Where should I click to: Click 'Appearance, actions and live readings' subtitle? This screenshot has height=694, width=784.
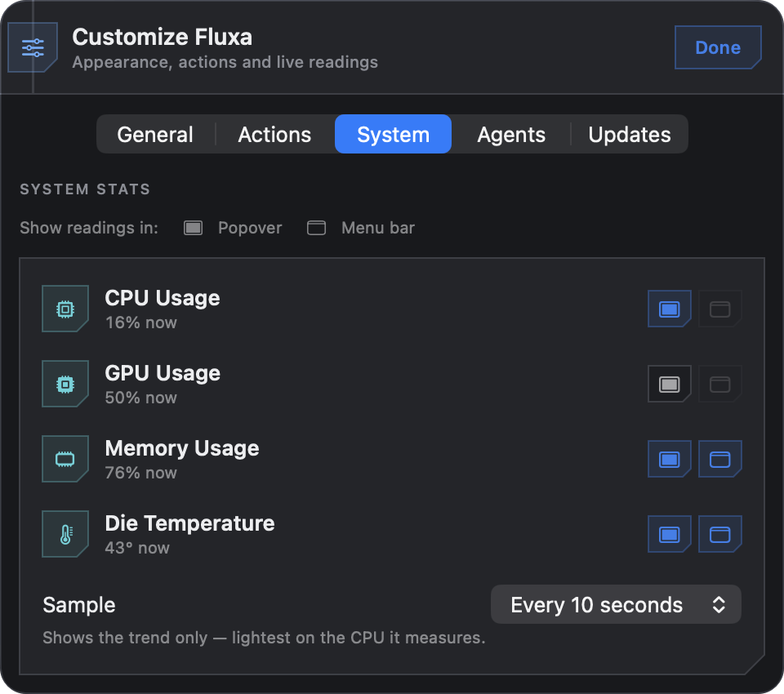[x=225, y=62]
